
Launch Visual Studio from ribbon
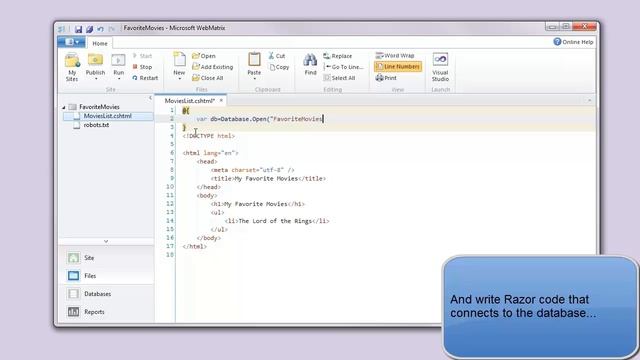[440, 67]
